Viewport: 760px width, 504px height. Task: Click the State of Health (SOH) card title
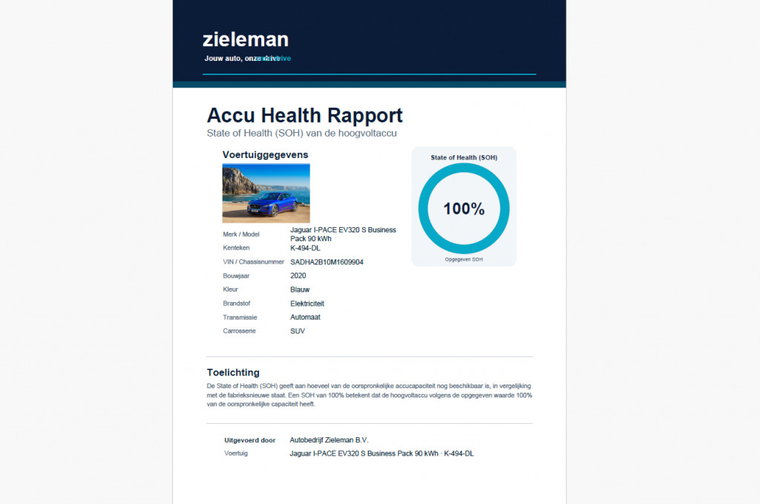(464, 158)
